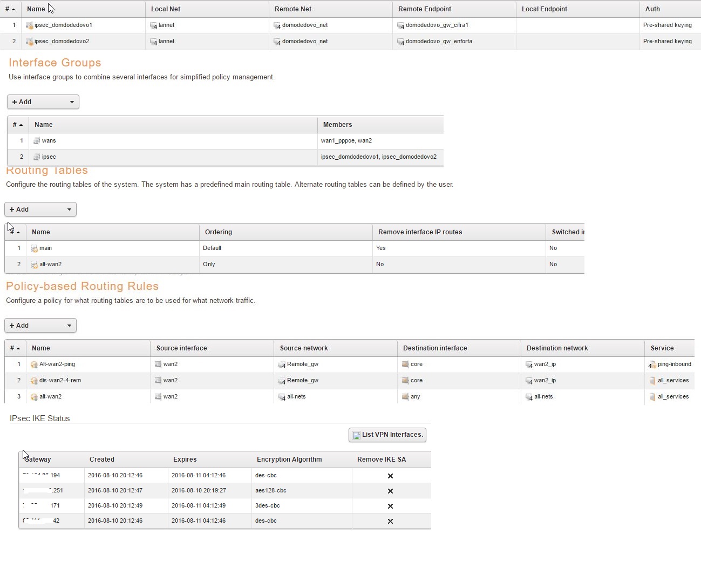The height and width of the screenshot is (588, 701).
Task: Click the ping-inbound service icon
Action: click(652, 364)
